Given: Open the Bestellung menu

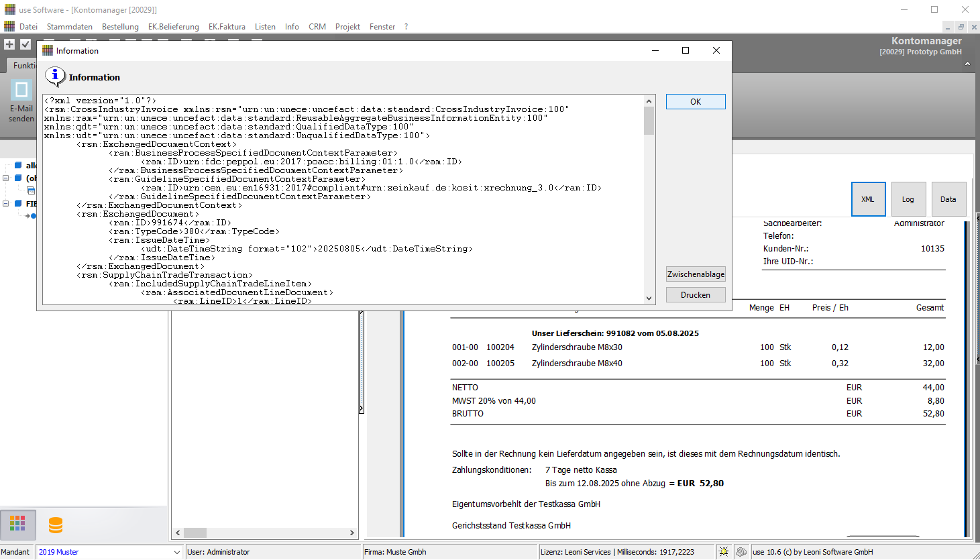Looking at the screenshot, I should click(120, 27).
